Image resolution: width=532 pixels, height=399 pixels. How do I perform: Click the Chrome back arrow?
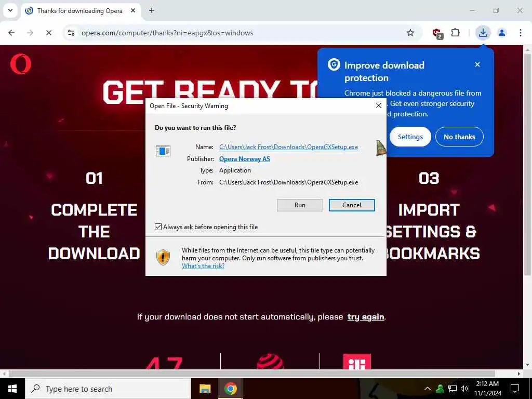pyautogui.click(x=11, y=33)
